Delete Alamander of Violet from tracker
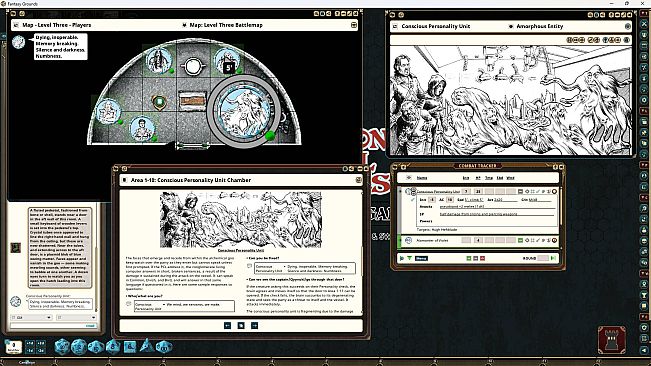651x366 pixels. click(554, 240)
